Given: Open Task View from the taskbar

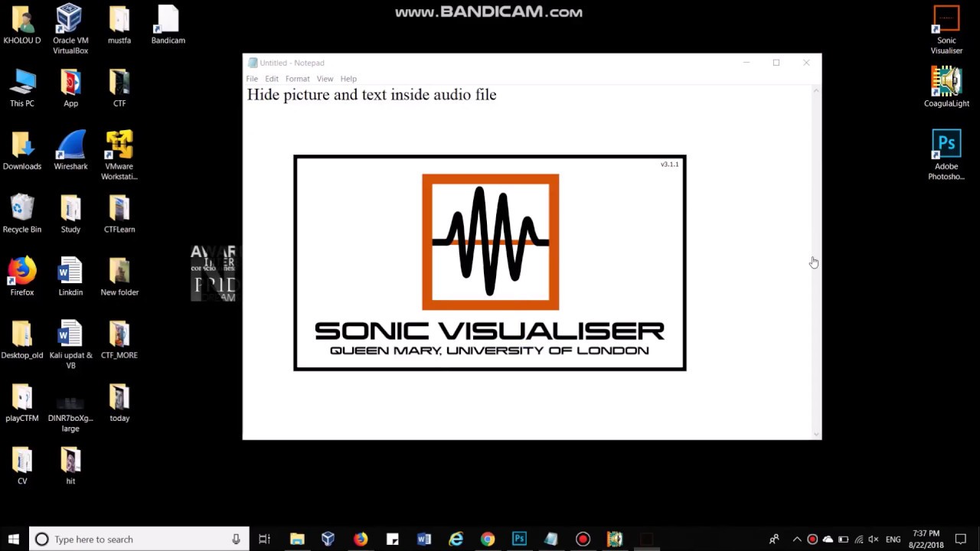Looking at the screenshot, I should [x=264, y=539].
